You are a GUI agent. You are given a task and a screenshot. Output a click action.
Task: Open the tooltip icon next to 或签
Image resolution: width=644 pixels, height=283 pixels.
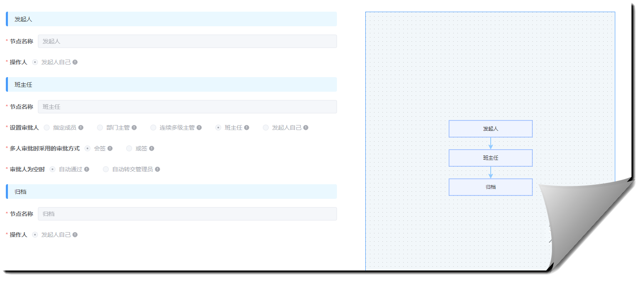[152, 148]
